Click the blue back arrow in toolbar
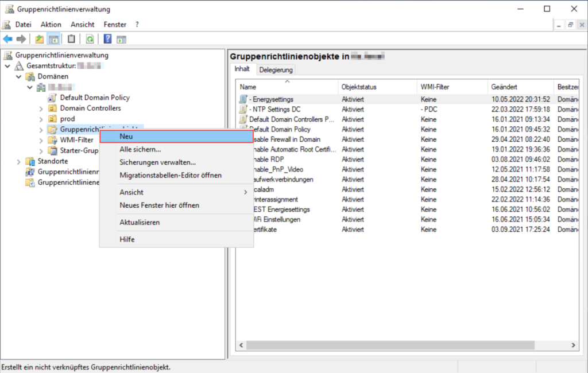 (8, 39)
